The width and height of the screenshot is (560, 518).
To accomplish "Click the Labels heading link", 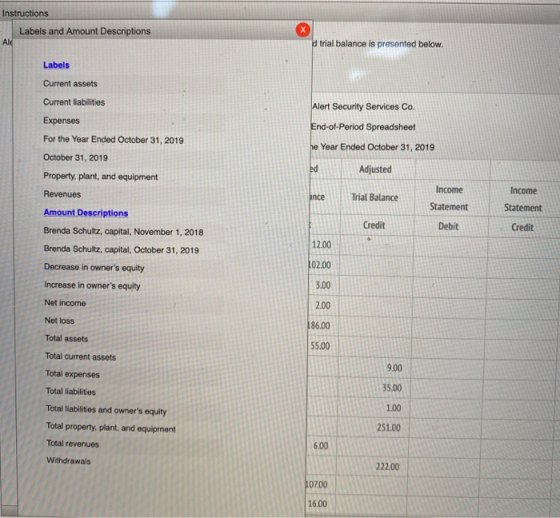I will [56, 65].
